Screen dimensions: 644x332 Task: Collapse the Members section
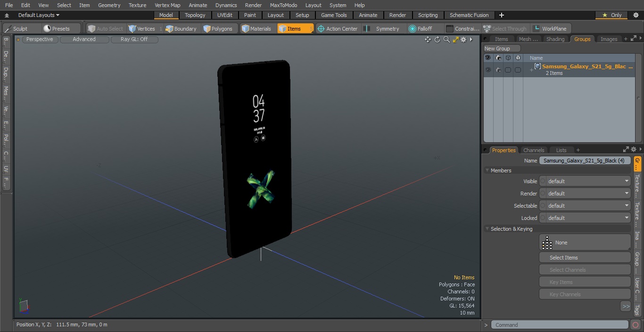tap(487, 170)
